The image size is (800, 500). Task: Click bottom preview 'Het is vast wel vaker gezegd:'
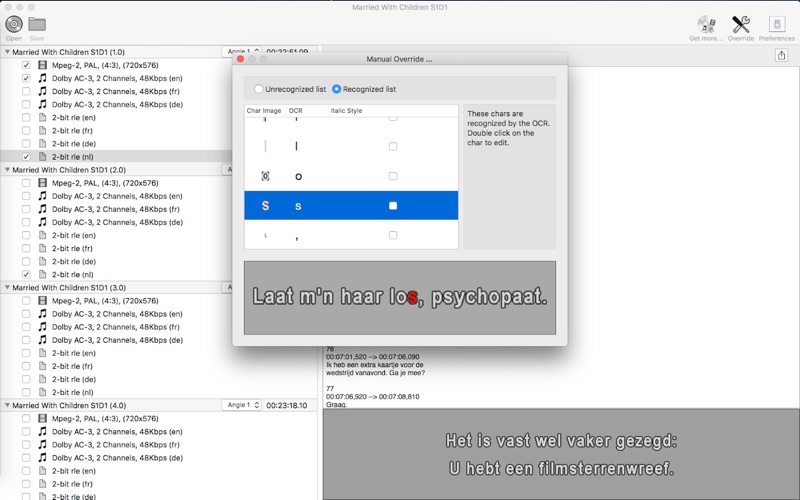[x=561, y=440]
